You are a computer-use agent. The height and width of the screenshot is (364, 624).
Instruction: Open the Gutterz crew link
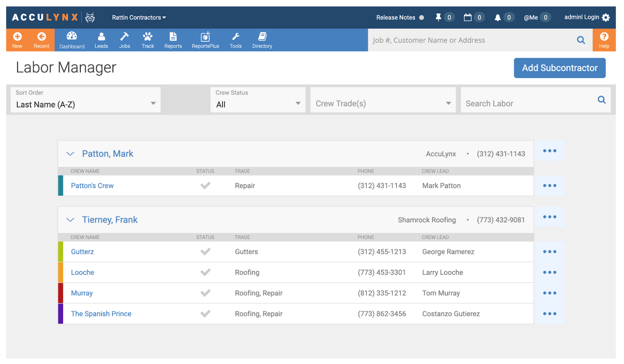click(x=82, y=252)
